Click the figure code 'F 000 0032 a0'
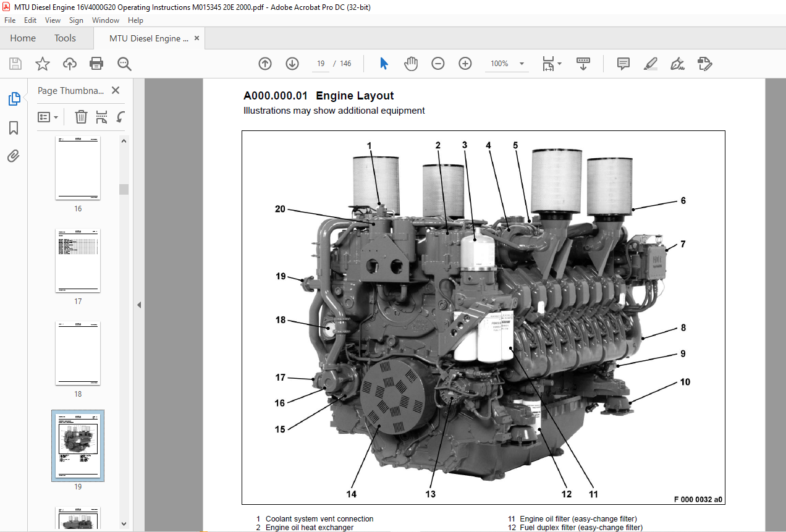786x532 pixels. (698, 499)
